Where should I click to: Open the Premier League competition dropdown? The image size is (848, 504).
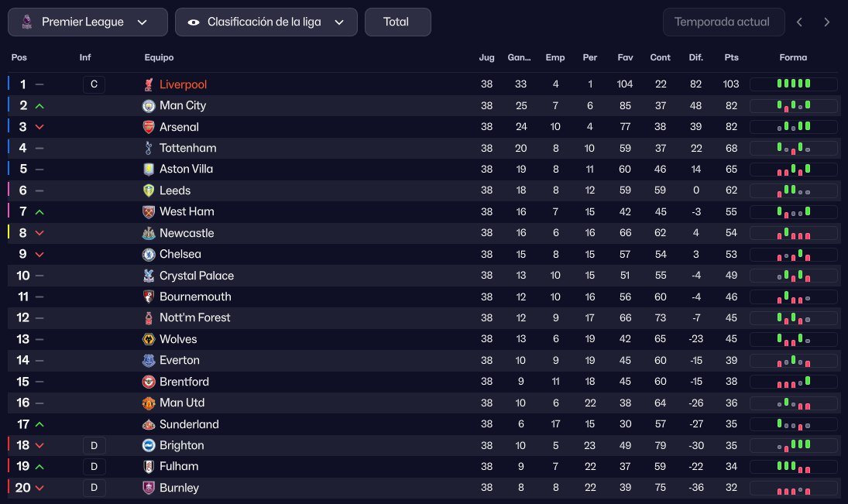click(88, 22)
